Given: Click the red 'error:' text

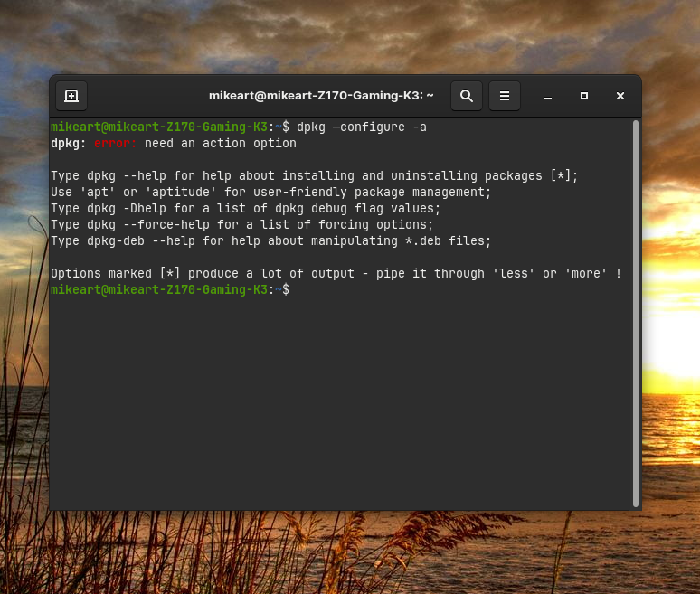Looking at the screenshot, I should (115, 144).
